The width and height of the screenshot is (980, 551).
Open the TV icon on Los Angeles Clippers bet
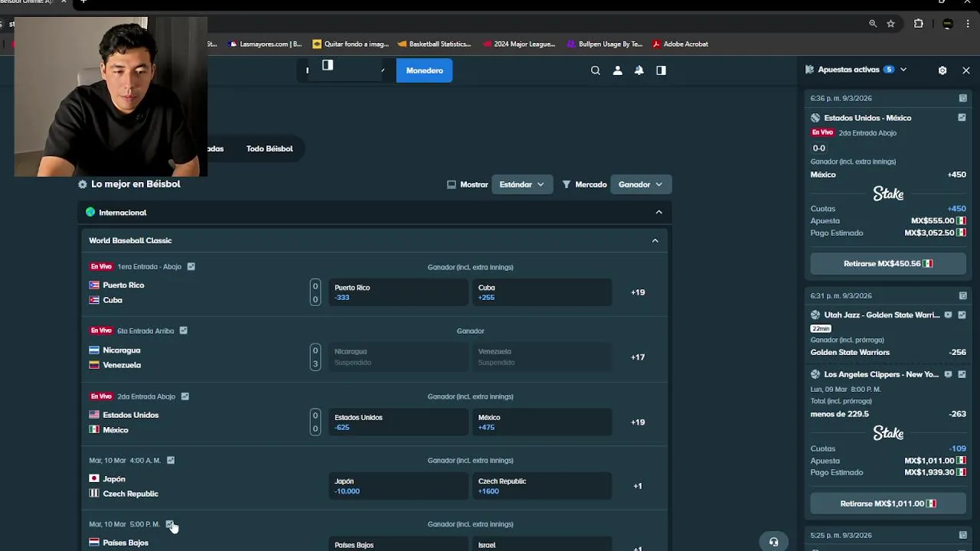(948, 374)
